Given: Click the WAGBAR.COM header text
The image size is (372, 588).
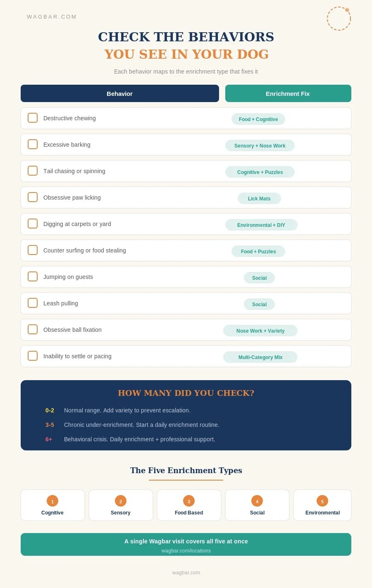Looking at the screenshot, I should 52,17.
